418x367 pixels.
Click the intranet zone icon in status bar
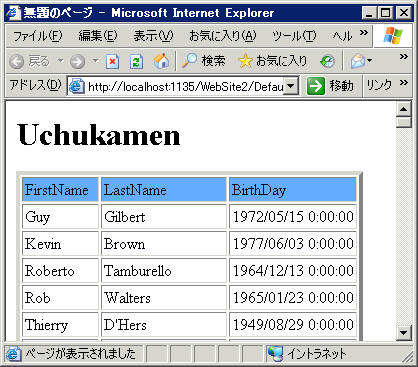click(x=275, y=353)
